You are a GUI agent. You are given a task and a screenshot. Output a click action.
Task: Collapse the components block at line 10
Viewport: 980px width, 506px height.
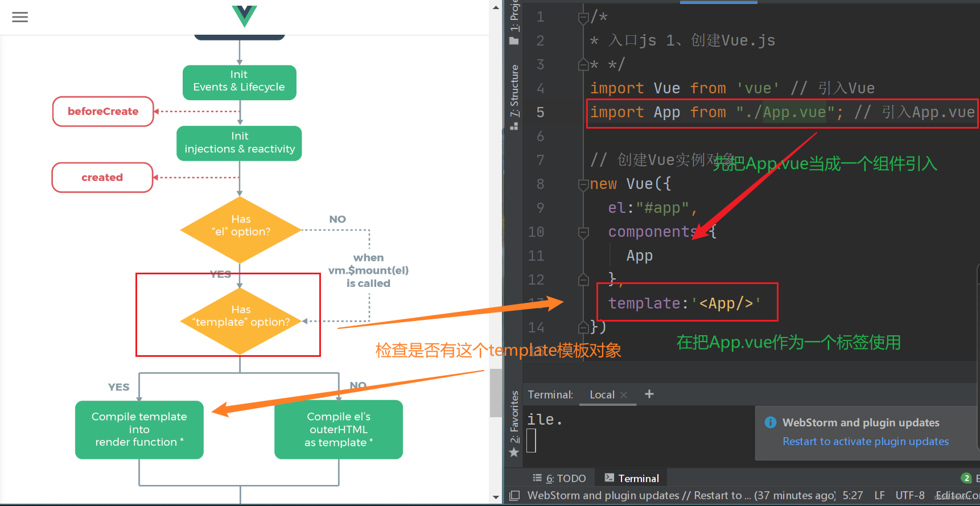tap(583, 232)
